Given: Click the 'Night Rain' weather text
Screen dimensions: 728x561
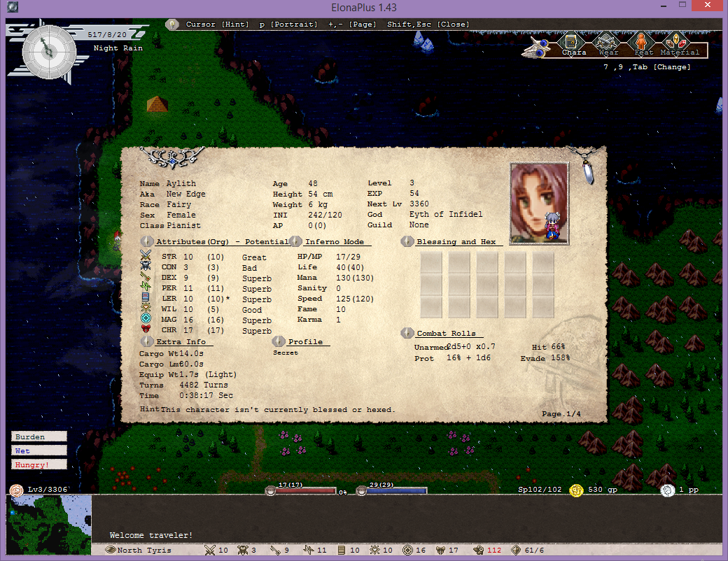Looking at the screenshot, I should pos(118,48).
